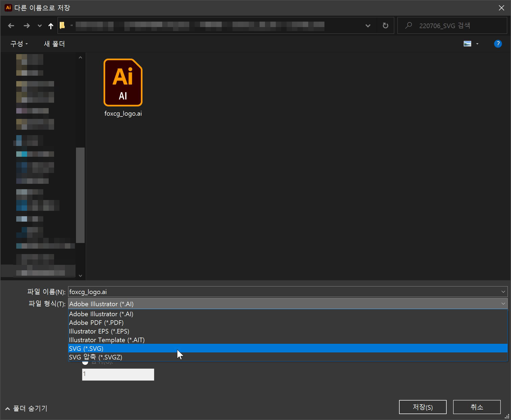Click the 저장(S) save button
The image size is (511, 420).
point(423,407)
